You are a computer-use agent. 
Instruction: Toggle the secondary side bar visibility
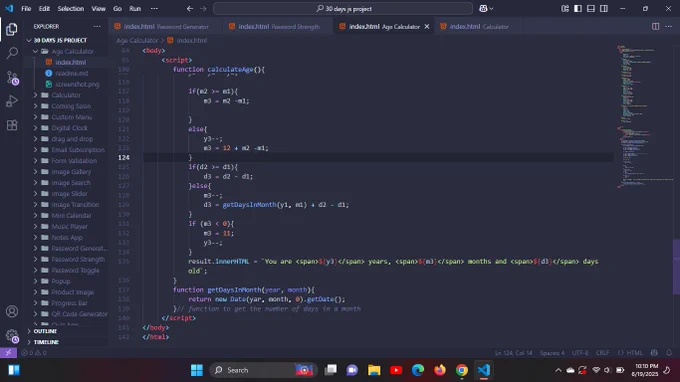[604, 9]
